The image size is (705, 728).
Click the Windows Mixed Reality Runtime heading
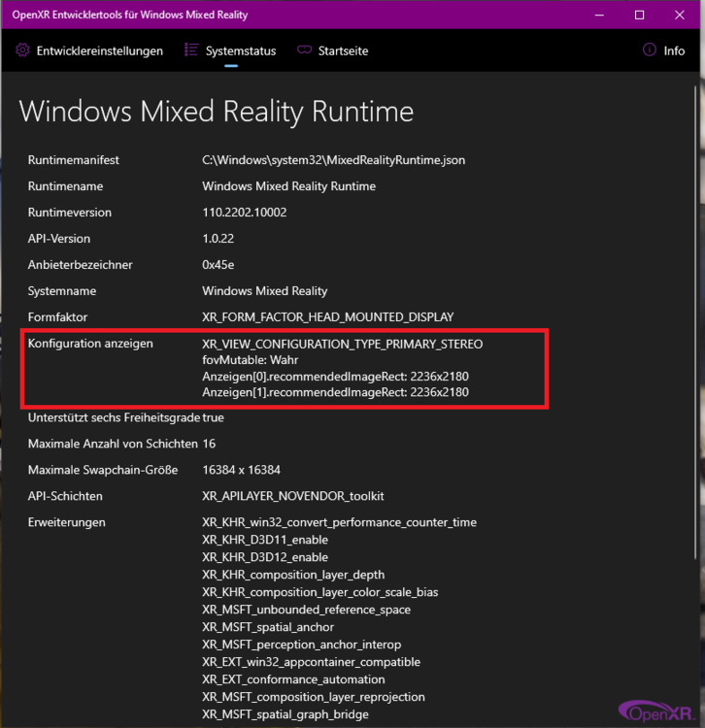217,112
